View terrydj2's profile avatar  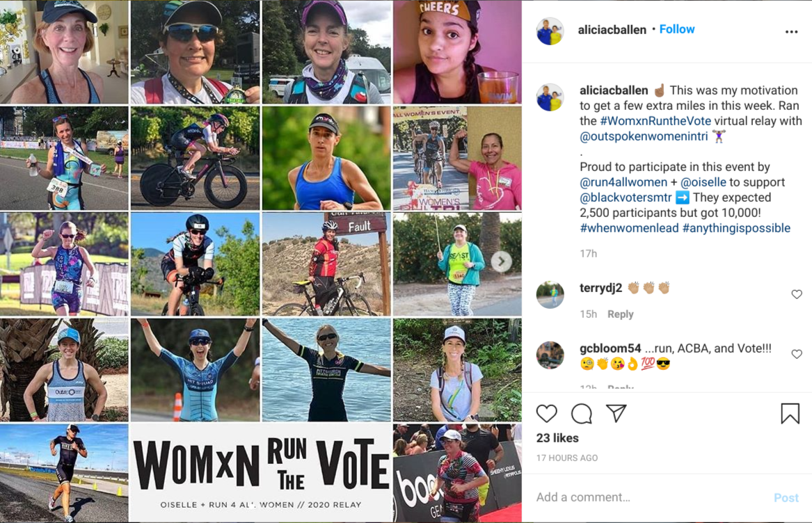550,295
